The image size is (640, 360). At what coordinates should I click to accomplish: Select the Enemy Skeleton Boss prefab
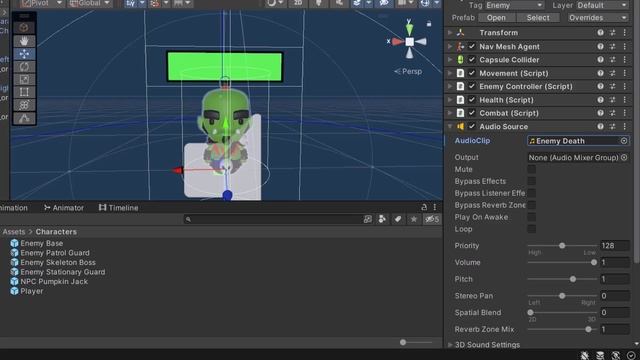[x=58, y=262]
